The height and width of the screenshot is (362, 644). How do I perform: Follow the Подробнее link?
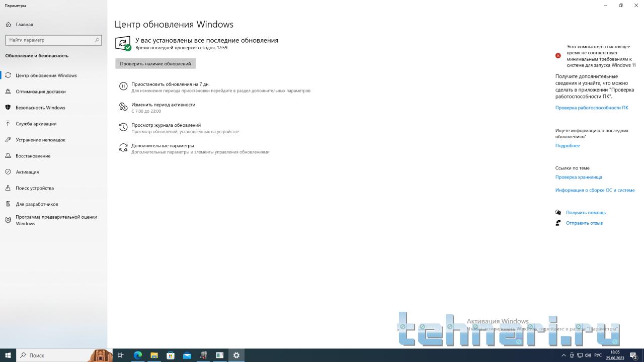click(568, 146)
